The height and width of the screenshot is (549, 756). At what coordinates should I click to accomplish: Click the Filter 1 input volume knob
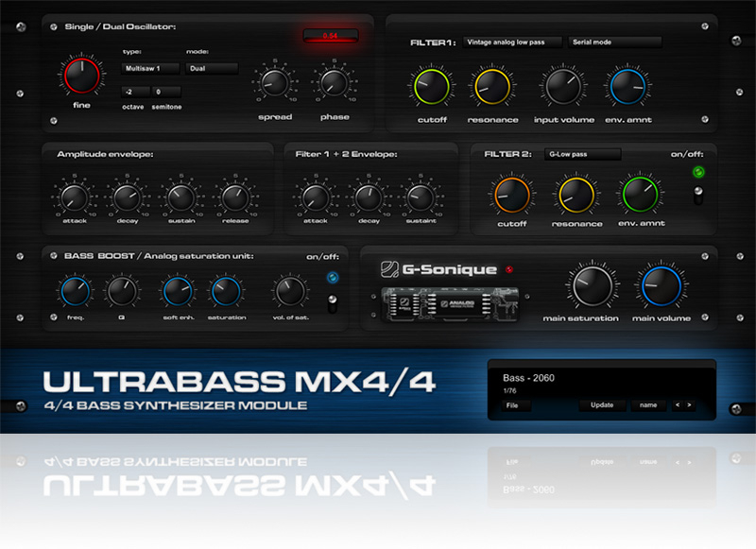(563, 87)
